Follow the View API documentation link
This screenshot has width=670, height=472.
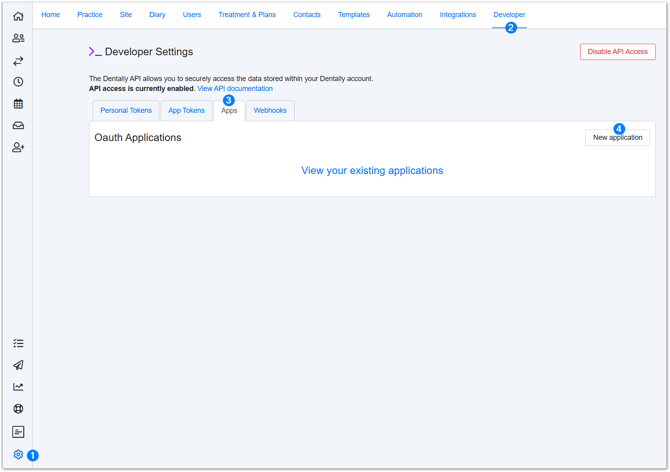[235, 89]
